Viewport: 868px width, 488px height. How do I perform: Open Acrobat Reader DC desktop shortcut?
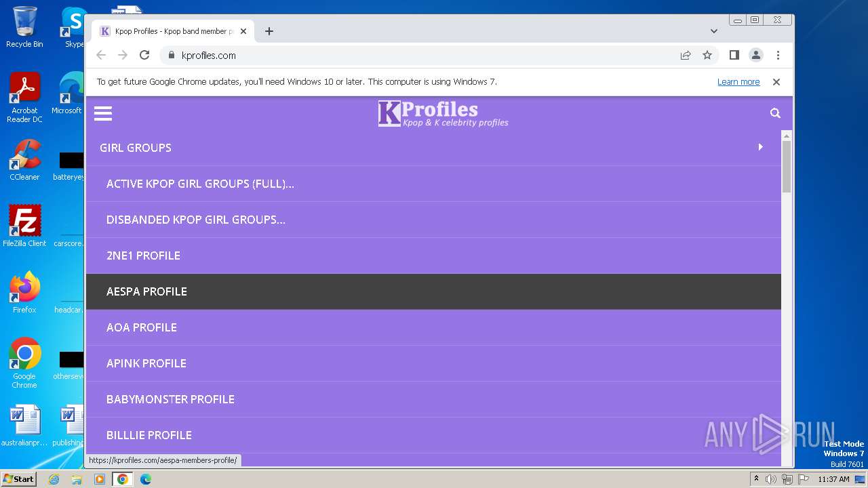point(24,98)
